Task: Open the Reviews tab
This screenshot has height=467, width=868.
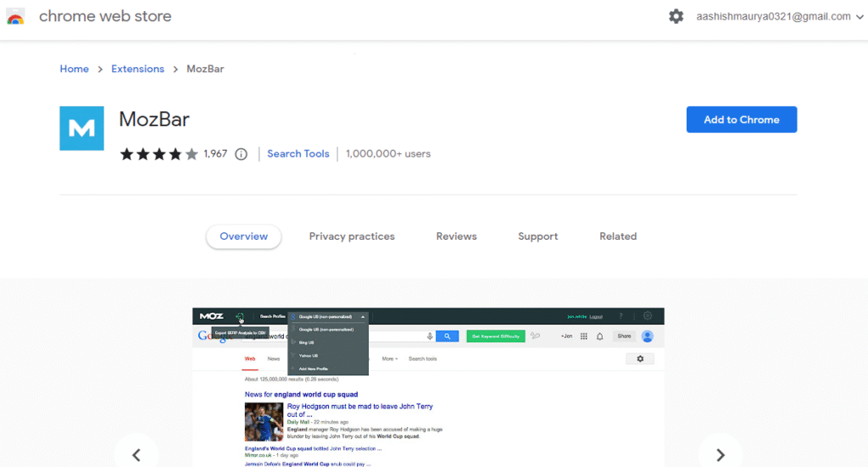Action: tap(456, 236)
